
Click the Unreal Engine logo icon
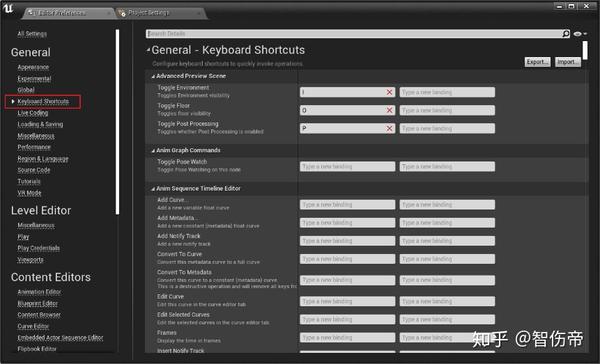8,8
